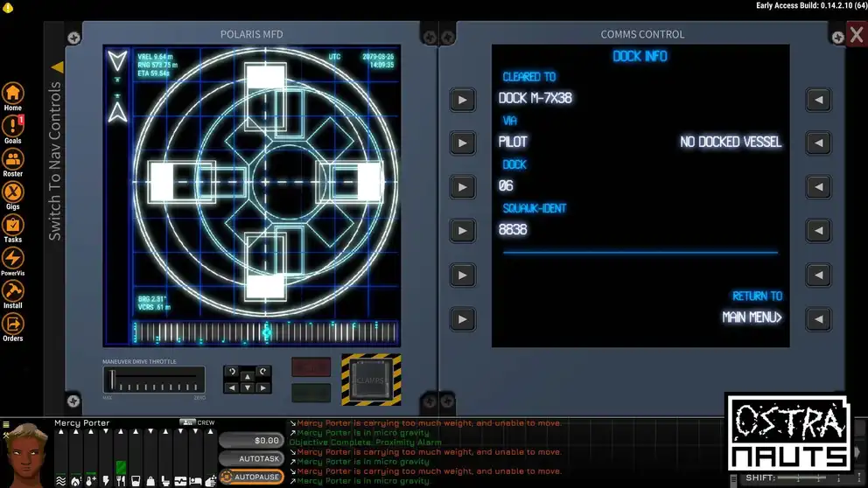Viewport: 868px width, 488px height.
Task: Open the Roster sidebar icon
Action: click(13, 160)
